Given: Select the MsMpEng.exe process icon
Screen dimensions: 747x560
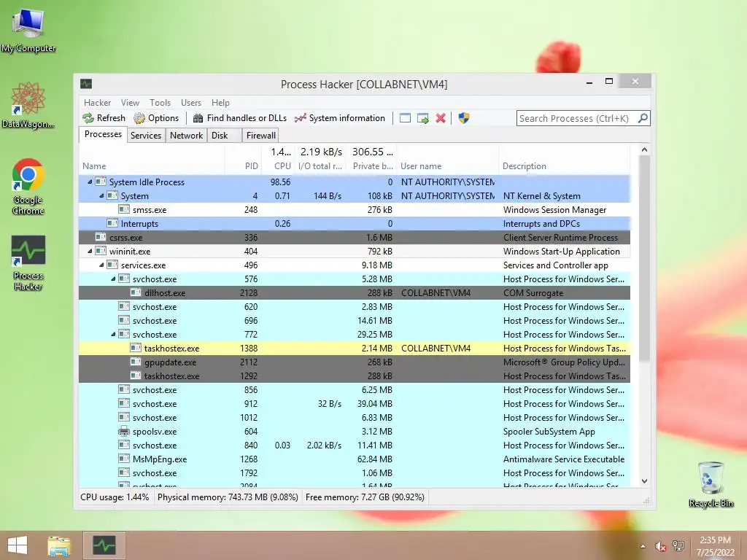Looking at the screenshot, I should pyautogui.click(x=124, y=459).
